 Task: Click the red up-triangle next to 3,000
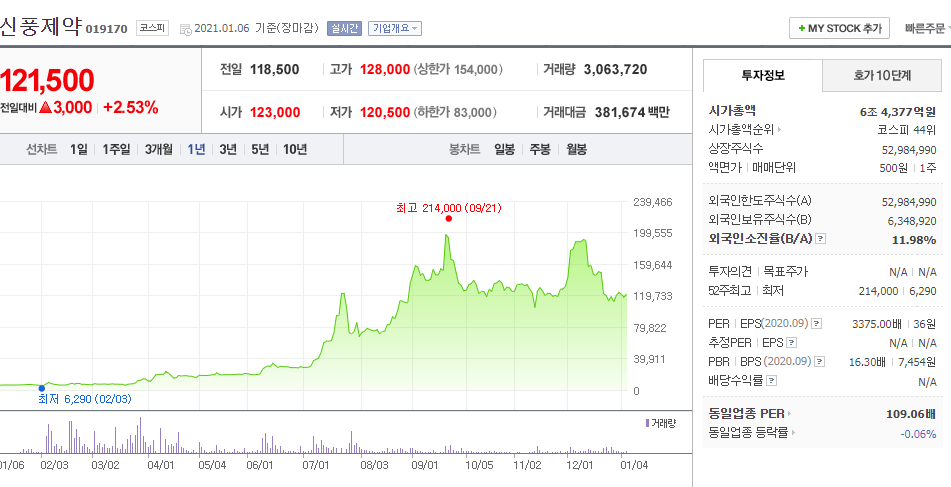pyautogui.click(x=45, y=108)
